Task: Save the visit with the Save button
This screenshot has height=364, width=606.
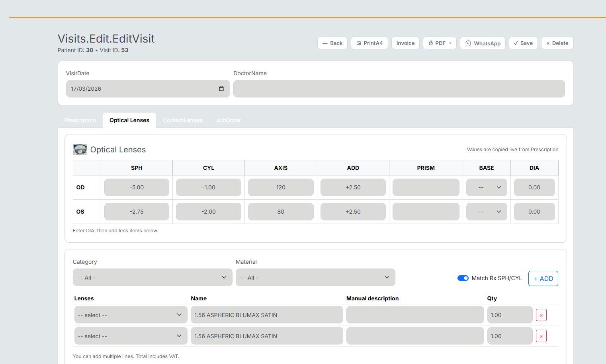Action: click(523, 43)
